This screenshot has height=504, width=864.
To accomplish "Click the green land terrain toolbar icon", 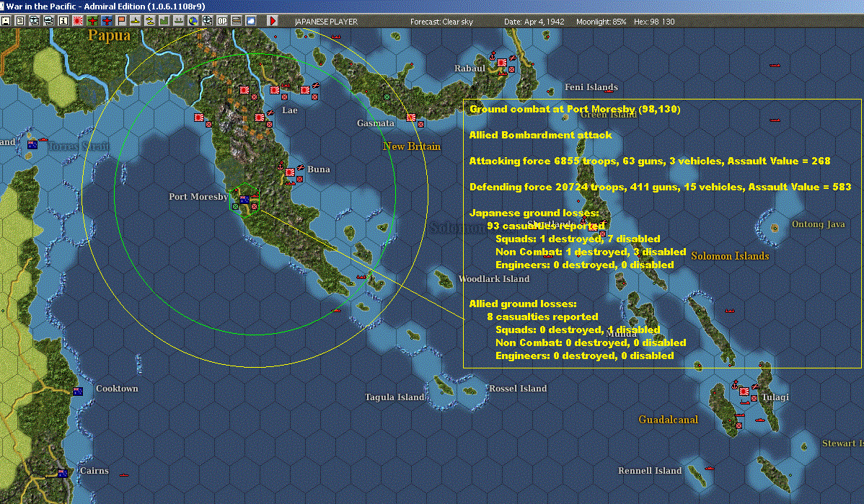I will coord(164,21).
